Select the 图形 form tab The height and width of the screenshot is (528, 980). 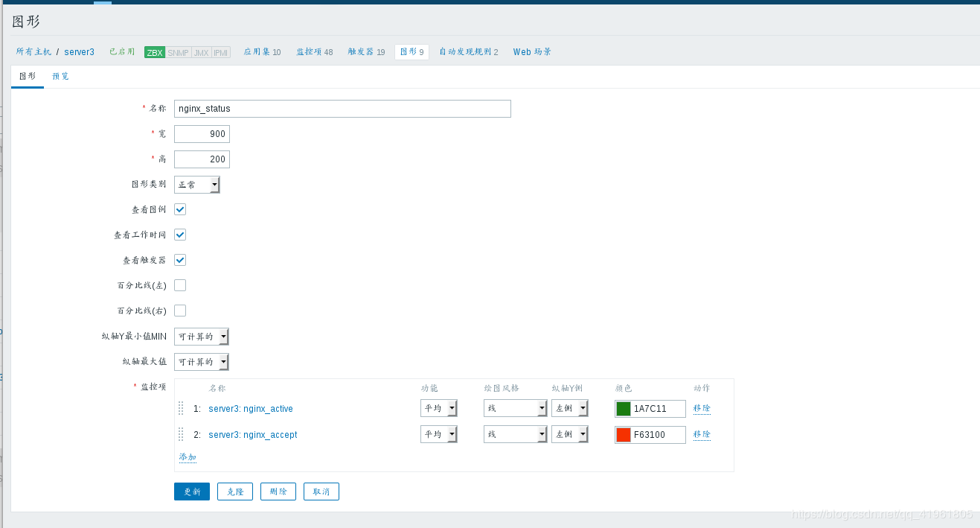[x=28, y=76]
